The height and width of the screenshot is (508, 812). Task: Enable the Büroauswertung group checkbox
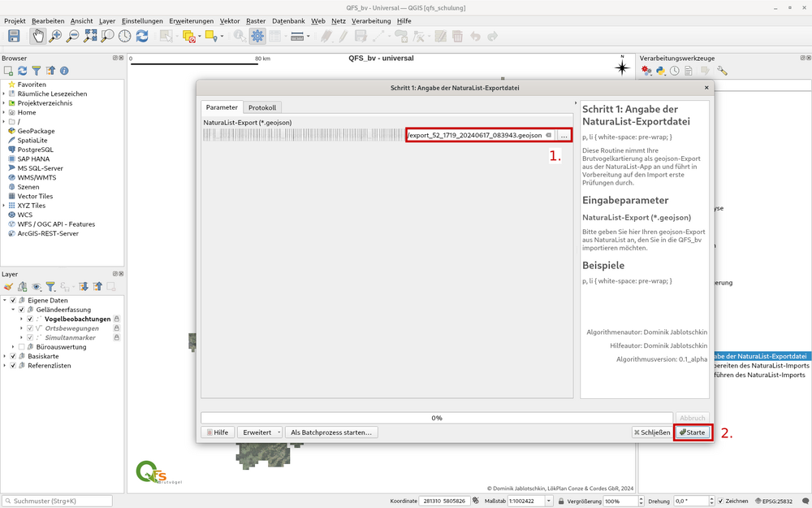(22, 347)
